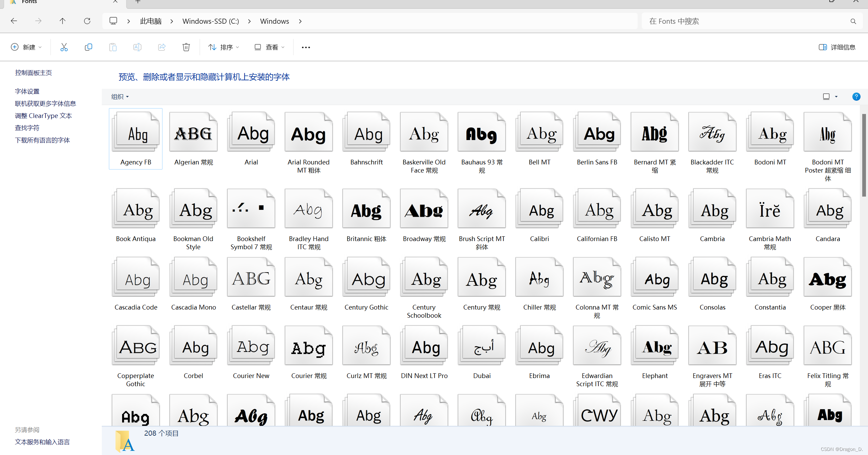868x455 pixels.
Task: Open 调整 ClearType 文本 link
Action: [43, 116]
